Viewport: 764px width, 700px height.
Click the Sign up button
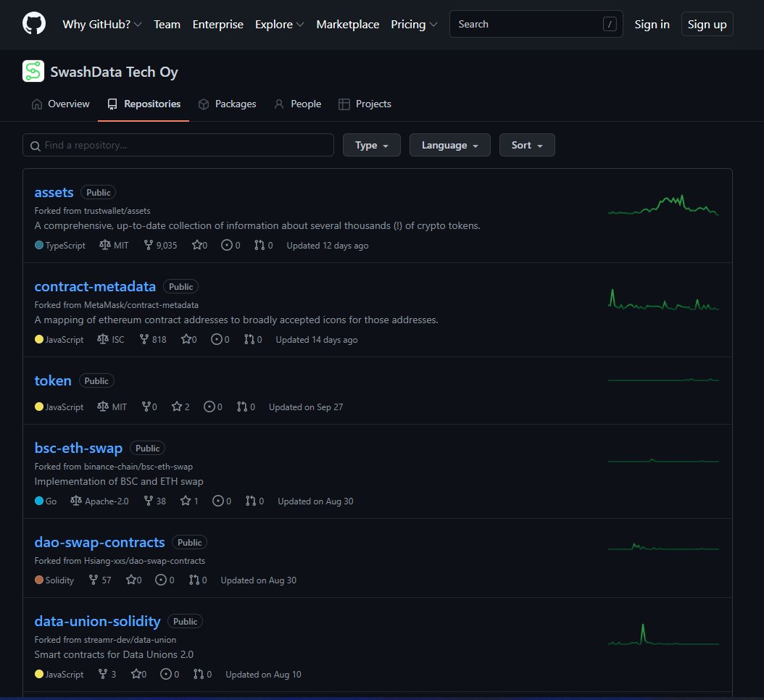tap(707, 25)
